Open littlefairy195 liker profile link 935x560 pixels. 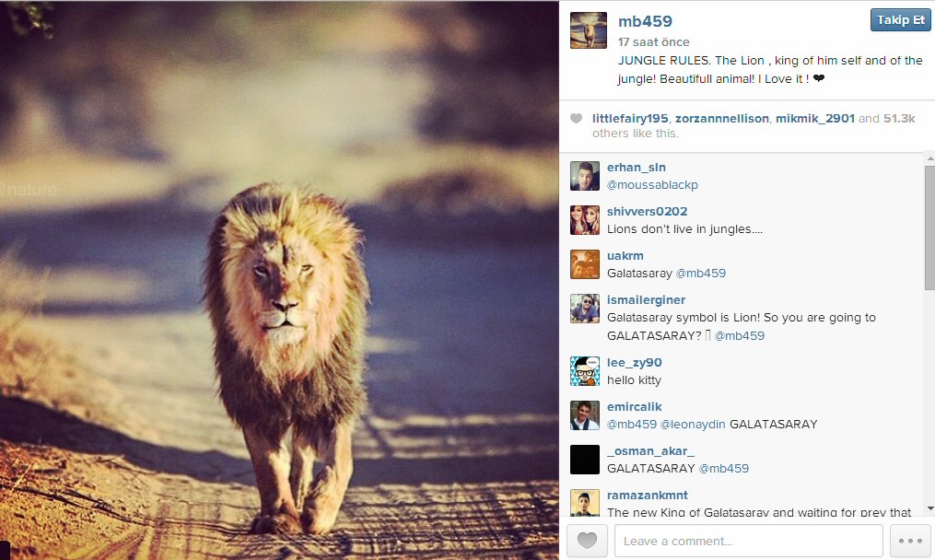(630, 119)
